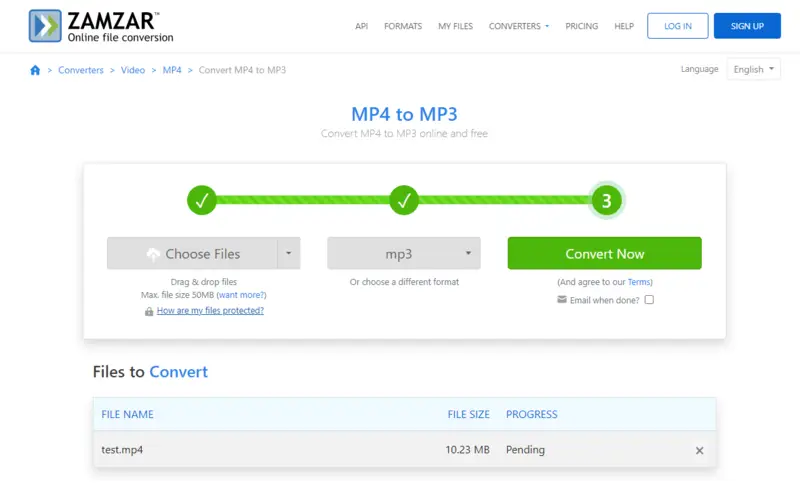Click the Convert MP4 to MP3 breadcrumb text
The height and width of the screenshot is (492, 800).
pyautogui.click(x=242, y=70)
